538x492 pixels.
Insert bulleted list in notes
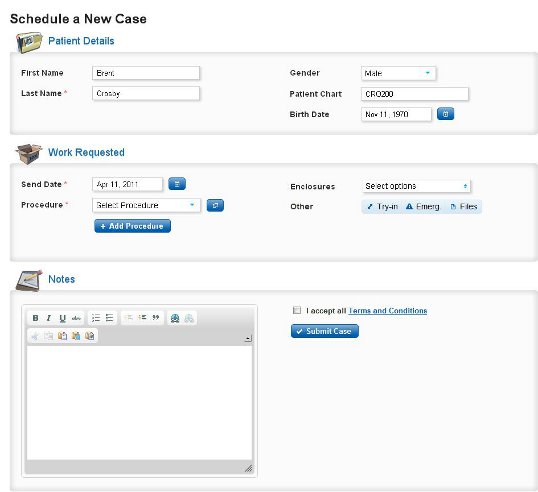(109, 318)
